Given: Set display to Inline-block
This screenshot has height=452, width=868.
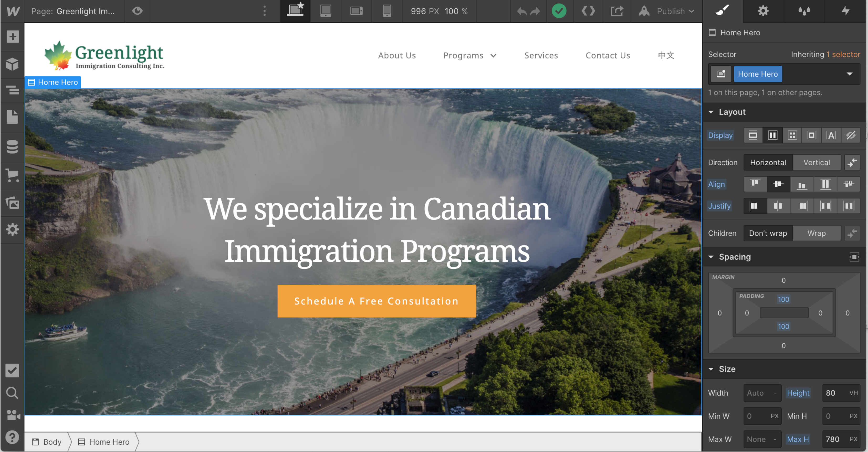Looking at the screenshot, I should click(811, 135).
